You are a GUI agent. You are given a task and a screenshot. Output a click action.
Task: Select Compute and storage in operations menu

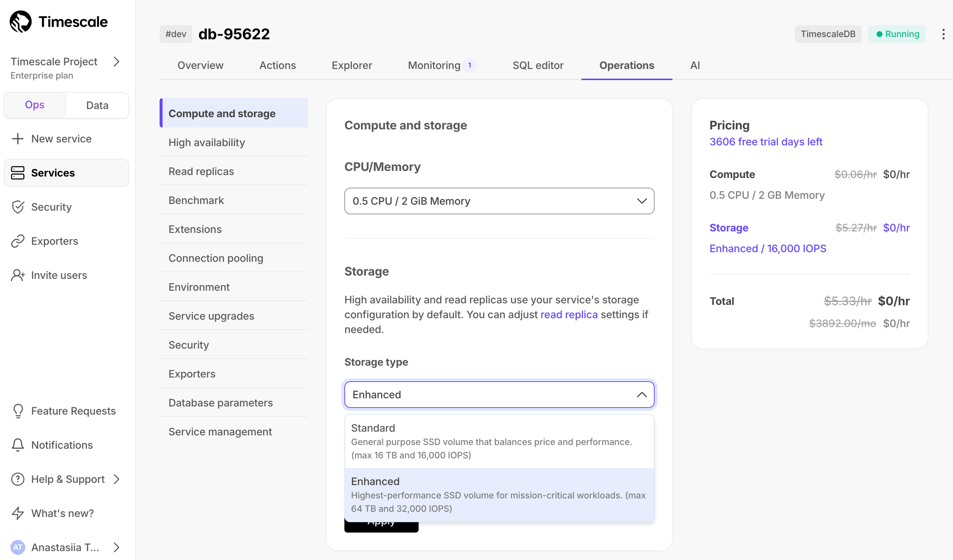(234, 113)
